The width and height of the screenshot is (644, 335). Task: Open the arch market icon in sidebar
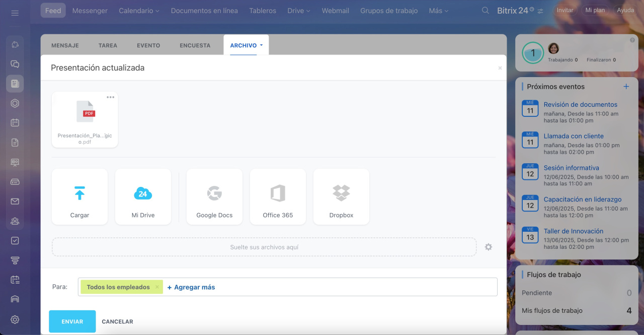[x=15, y=299]
